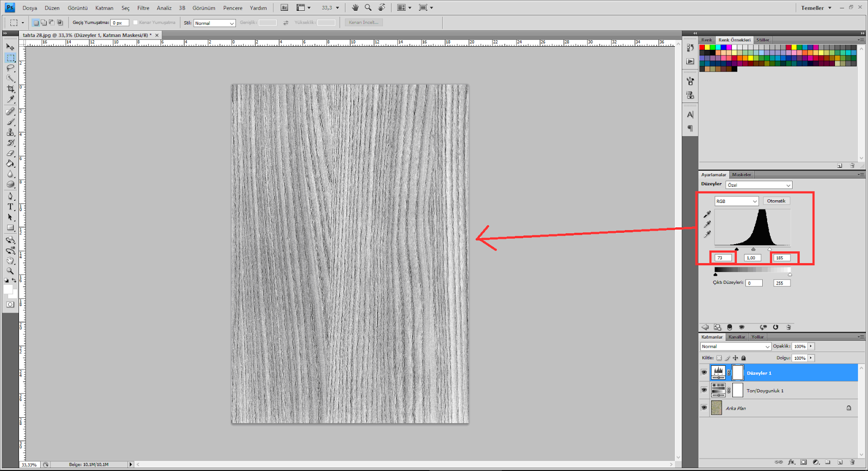The height and width of the screenshot is (471, 868).
Task: Click the Otomatik button in Levels
Action: (x=776, y=201)
